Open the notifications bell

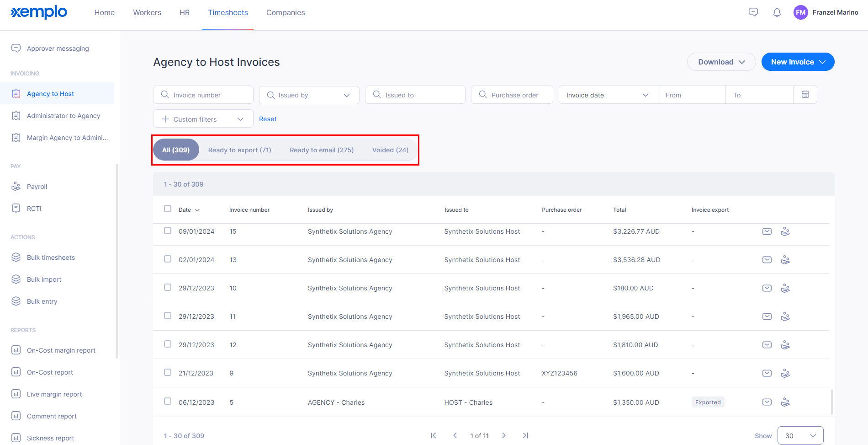[x=777, y=12]
